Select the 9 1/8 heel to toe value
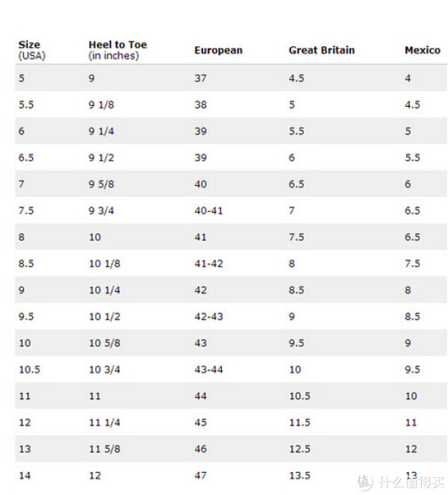Screen dimensions: 448x495 (101, 105)
